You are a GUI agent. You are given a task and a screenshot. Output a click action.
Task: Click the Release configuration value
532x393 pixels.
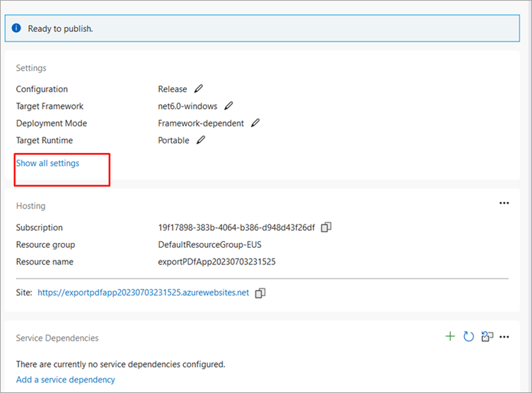[173, 89]
